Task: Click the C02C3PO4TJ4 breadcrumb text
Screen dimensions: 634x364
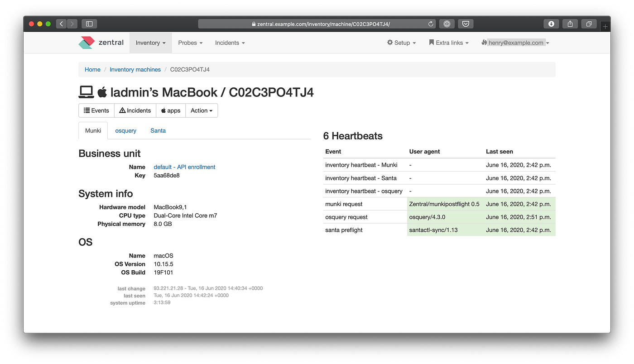Action: tap(190, 69)
